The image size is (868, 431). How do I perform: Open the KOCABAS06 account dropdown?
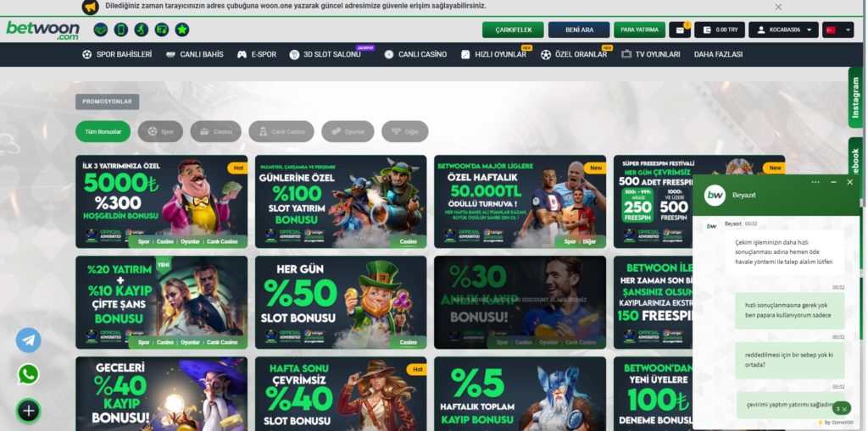pos(783,30)
